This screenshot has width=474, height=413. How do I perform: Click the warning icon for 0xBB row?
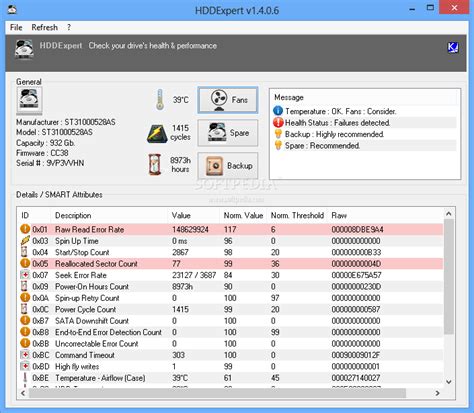[x=25, y=343]
